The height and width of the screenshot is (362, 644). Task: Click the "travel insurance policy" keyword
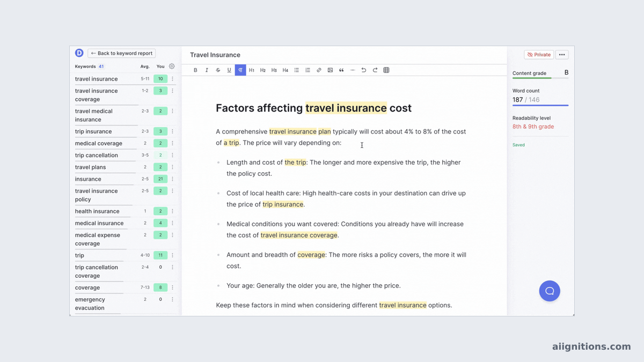point(96,195)
